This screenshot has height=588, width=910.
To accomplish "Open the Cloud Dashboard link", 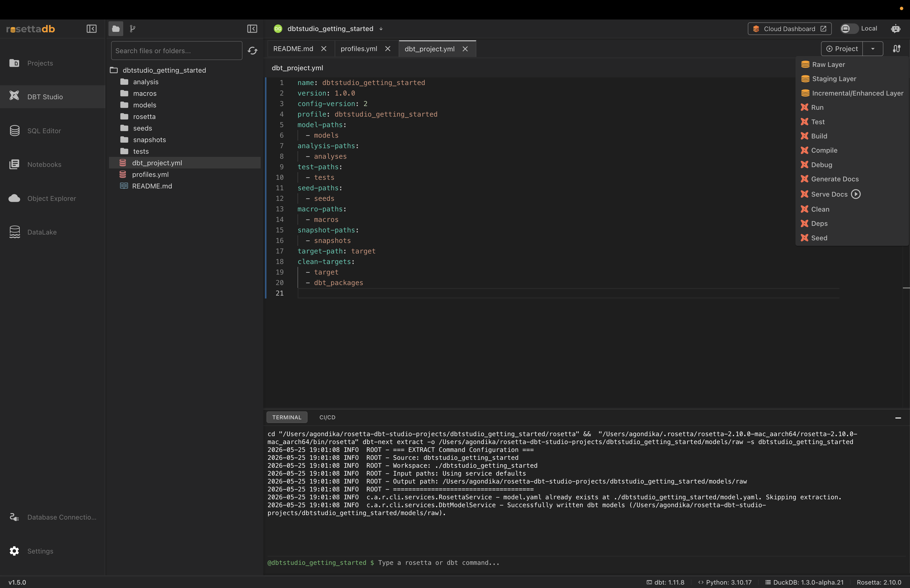I will point(789,29).
